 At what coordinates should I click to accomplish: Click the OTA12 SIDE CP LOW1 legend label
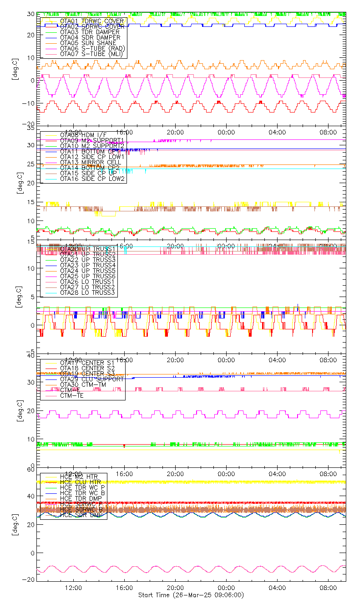(92, 157)
